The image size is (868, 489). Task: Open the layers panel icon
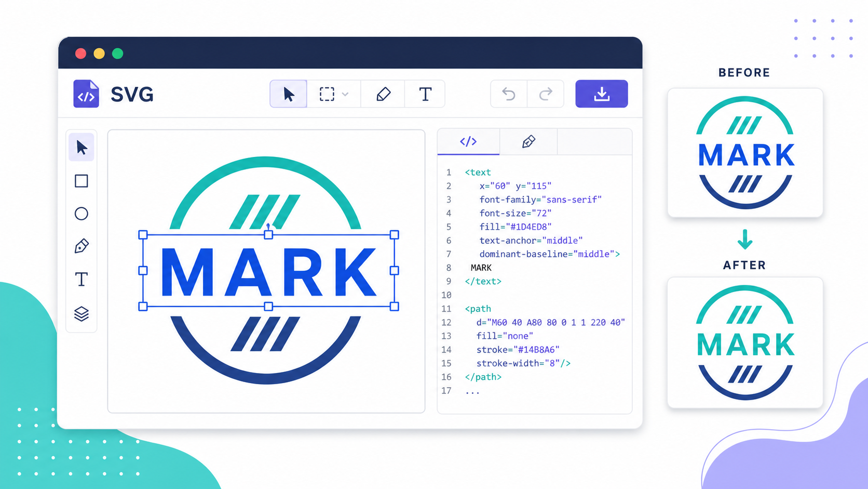[x=82, y=313]
